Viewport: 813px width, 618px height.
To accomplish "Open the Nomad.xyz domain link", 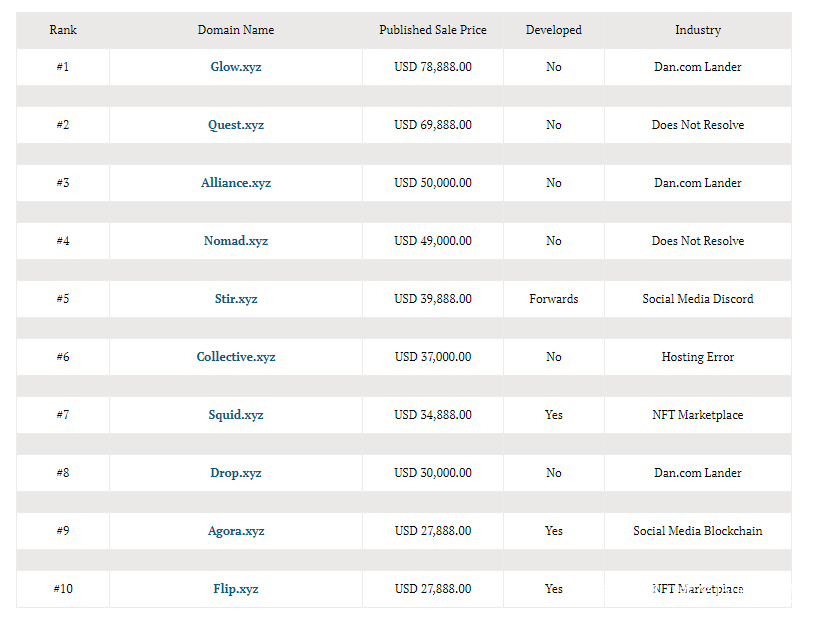I will 235,241.
